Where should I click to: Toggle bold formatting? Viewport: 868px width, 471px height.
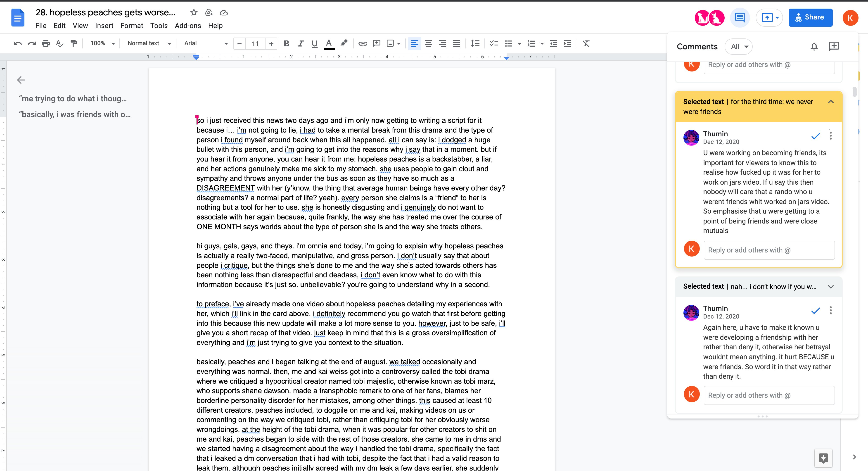coord(286,43)
